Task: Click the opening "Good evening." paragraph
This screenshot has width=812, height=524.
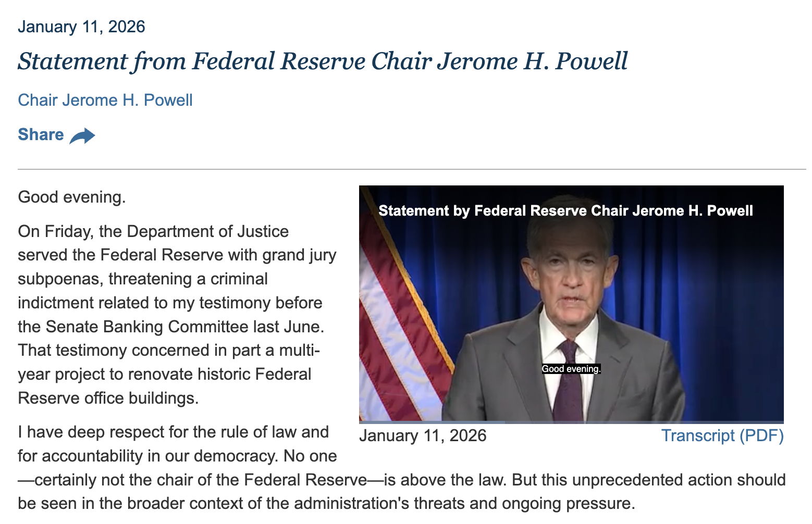Action: pos(72,197)
